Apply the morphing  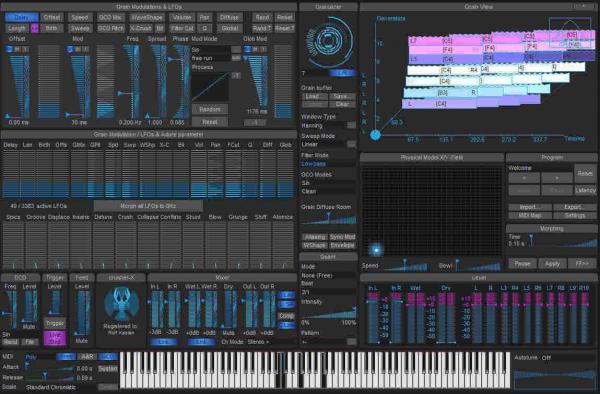pos(552,264)
